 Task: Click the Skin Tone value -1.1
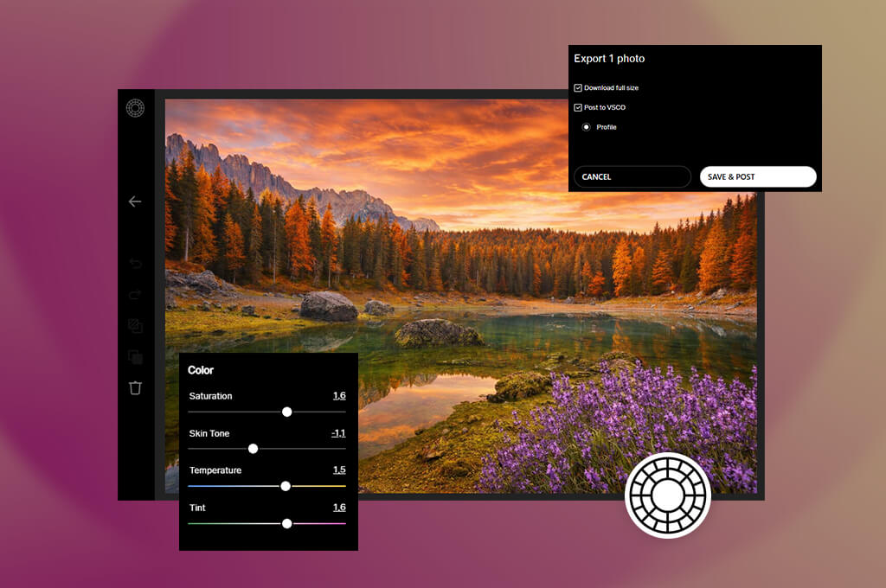[x=338, y=433]
